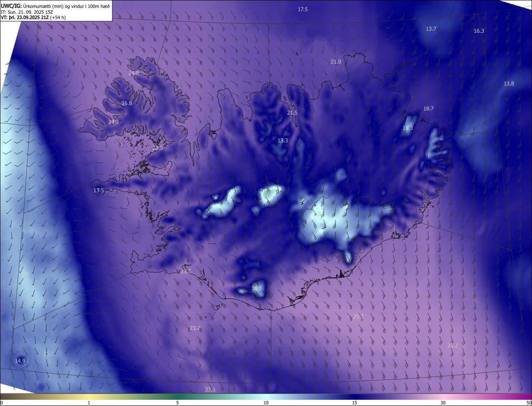Click the 0 tick on the color scale
532x406 pixels.
tap(2, 403)
